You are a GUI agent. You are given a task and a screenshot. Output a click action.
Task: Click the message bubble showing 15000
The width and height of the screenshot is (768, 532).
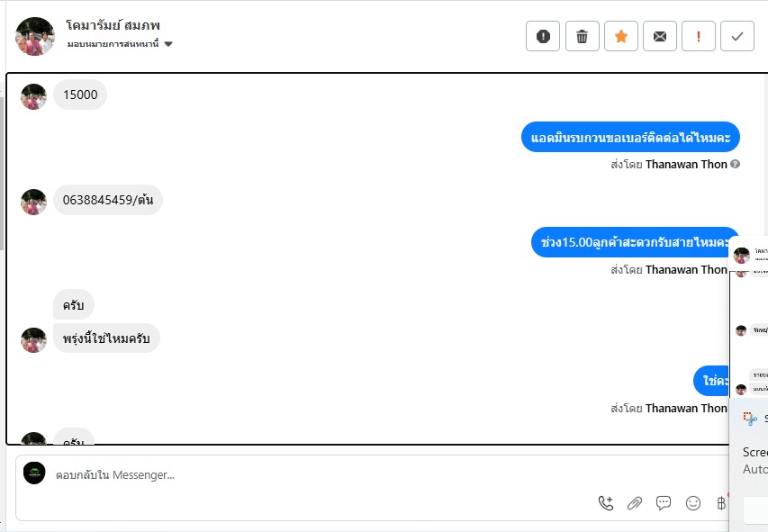point(80,95)
